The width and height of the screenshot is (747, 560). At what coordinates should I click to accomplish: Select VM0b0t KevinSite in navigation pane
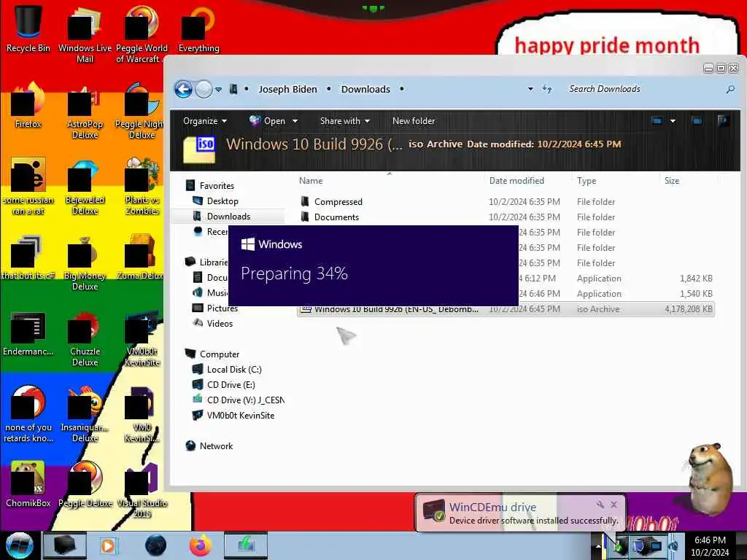point(233,415)
